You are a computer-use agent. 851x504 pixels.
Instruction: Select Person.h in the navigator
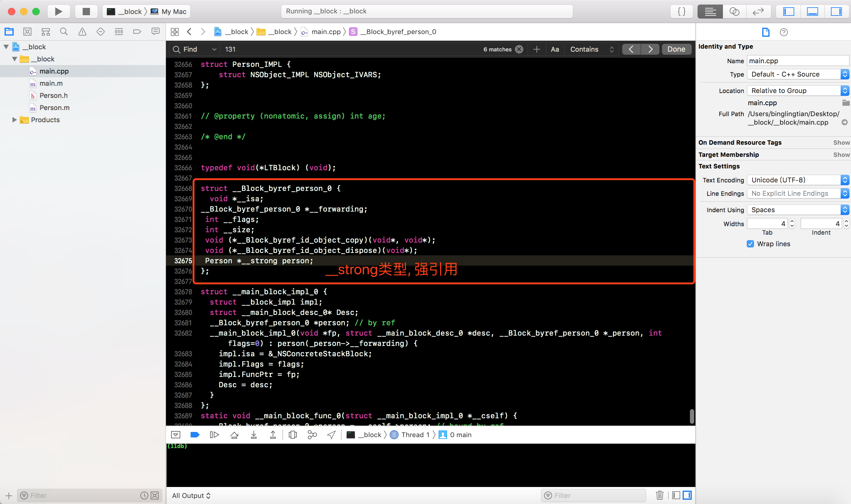coord(53,96)
